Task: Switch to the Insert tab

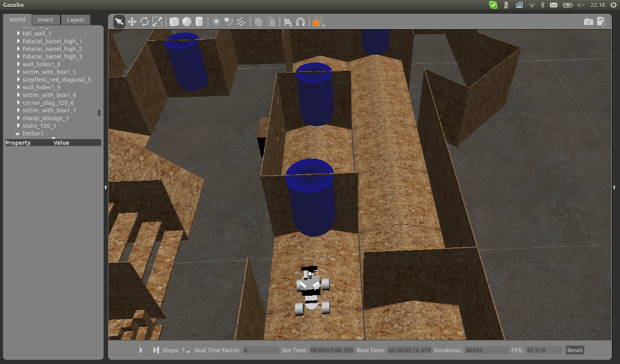Action: 45,19
